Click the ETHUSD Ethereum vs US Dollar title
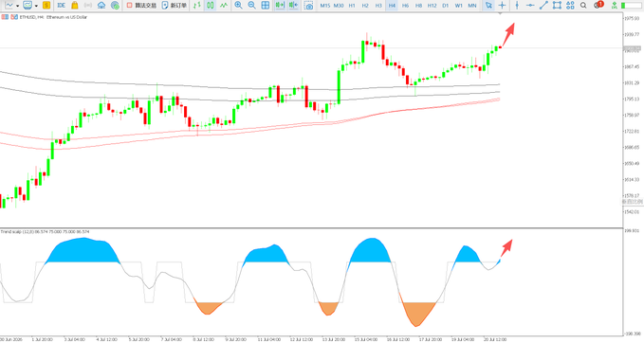Image resolution: width=644 pixels, height=343 pixels. [x=53, y=17]
